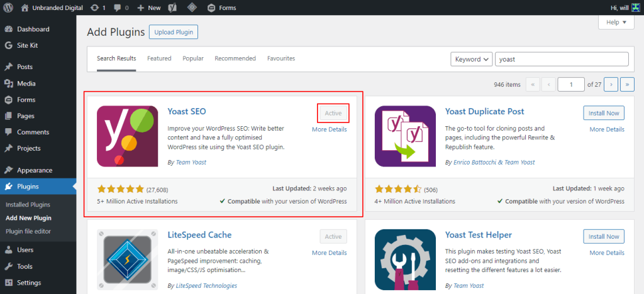Image resolution: width=644 pixels, height=294 pixels.
Task: Click the Pages icon in sidebar
Action: 9,116
